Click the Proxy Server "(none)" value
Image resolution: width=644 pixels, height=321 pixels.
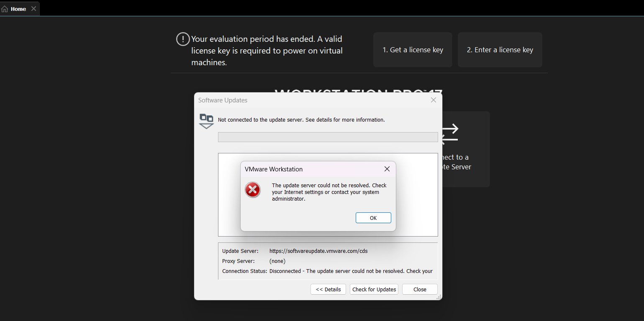(x=277, y=261)
